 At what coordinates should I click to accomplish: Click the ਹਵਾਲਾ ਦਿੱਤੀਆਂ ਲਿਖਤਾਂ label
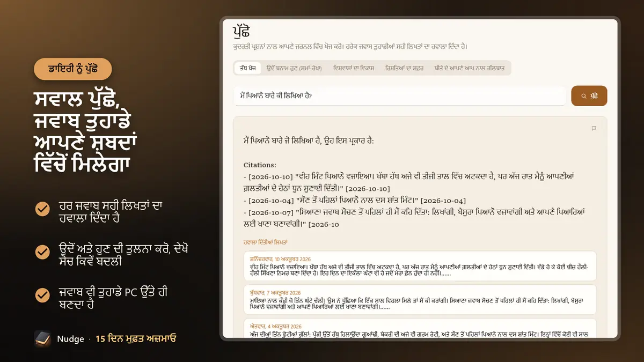[x=265, y=242]
